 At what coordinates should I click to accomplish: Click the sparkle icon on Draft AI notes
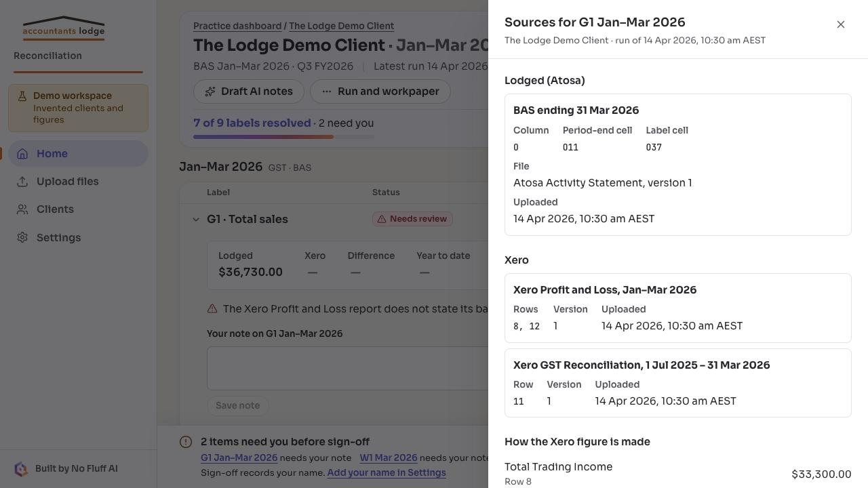210,91
